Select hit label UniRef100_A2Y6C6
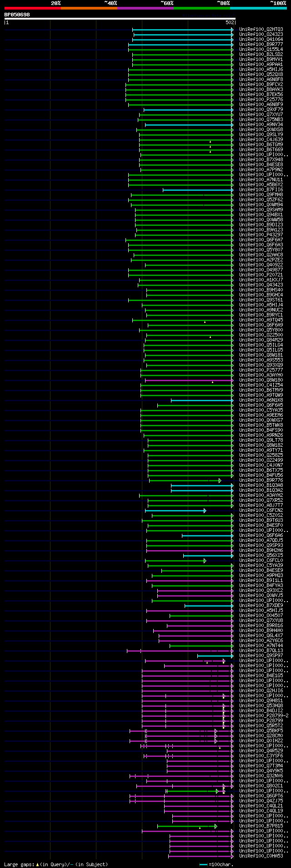The width and height of the screenshot is (291, 868). (261, 641)
